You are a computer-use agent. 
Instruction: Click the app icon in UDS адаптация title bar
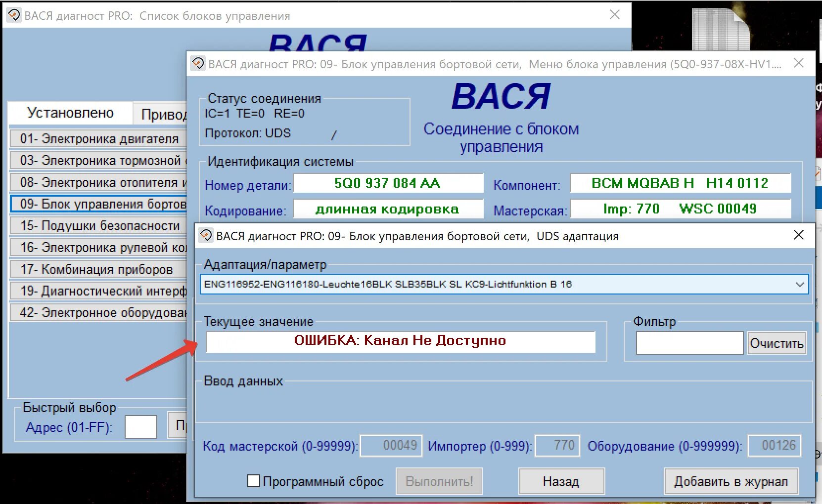tap(205, 236)
